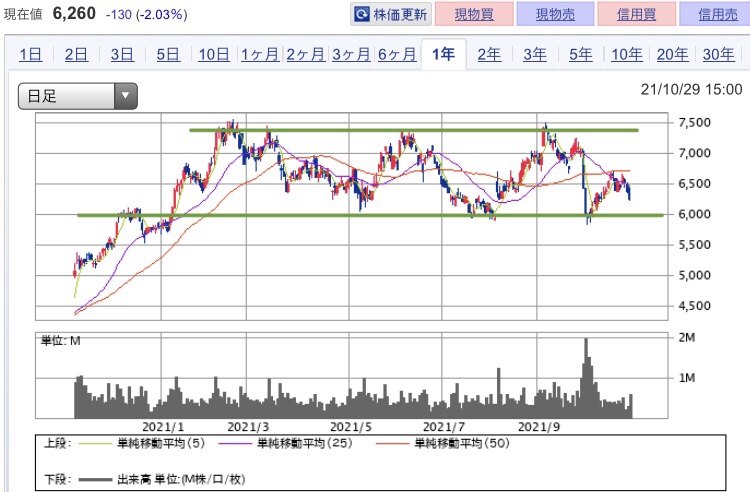Click the tallest volume spike bar

pos(586,378)
